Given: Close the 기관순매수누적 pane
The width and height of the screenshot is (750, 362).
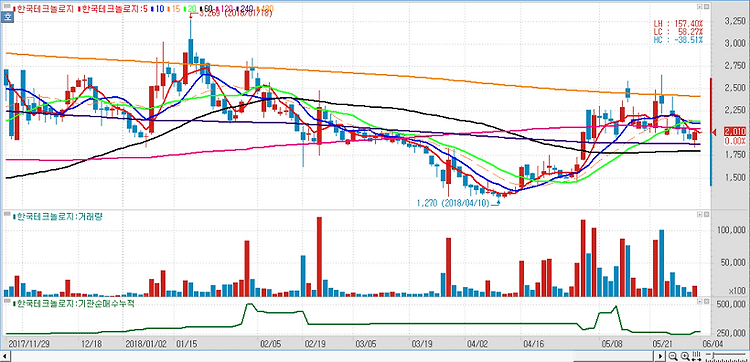Looking at the screenshot, I should tap(706, 302).
